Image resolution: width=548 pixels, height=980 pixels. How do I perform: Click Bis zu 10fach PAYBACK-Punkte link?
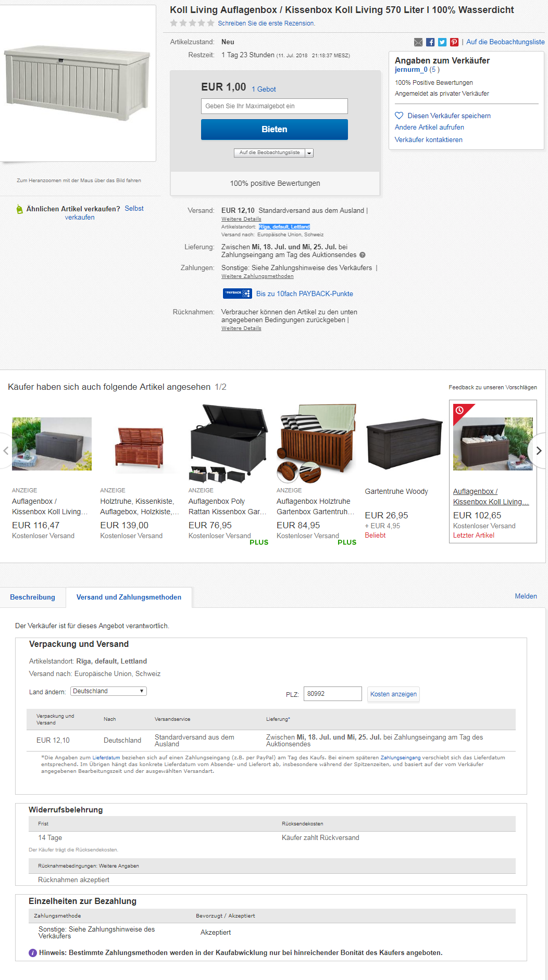[x=305, y=294]
